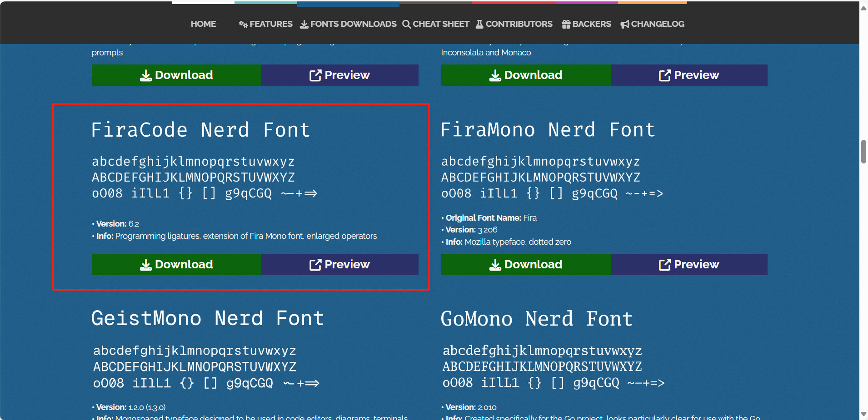The image size is (868, 420).
Task: Click the "FiraMono Nerd Font" heading
Action: click(x=548, y=130)
